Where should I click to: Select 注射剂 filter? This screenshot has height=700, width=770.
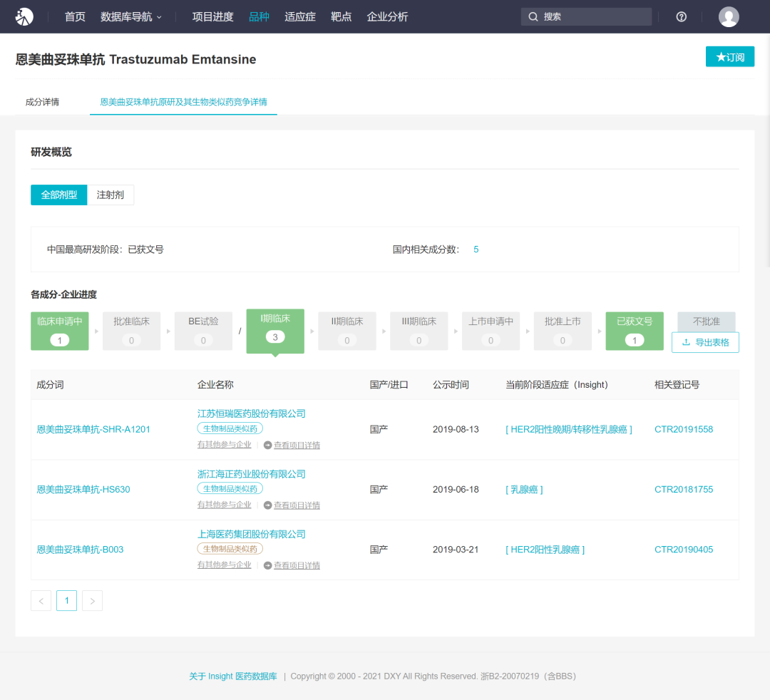pos(111,195)
